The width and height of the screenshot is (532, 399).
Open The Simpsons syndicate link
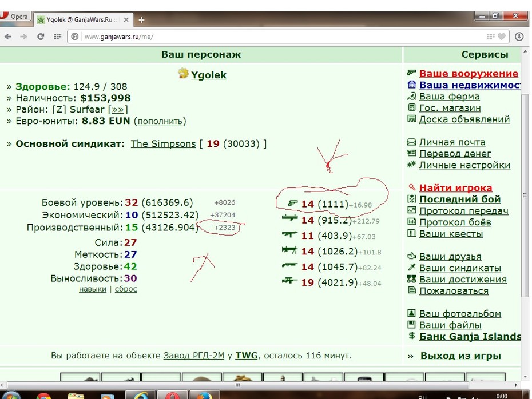(x=163, y=143)
